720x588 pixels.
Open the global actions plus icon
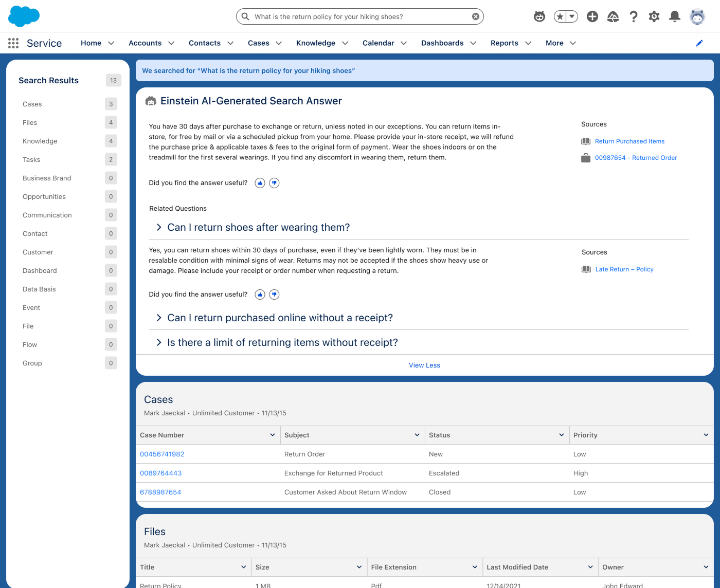(x=592, y=16)
